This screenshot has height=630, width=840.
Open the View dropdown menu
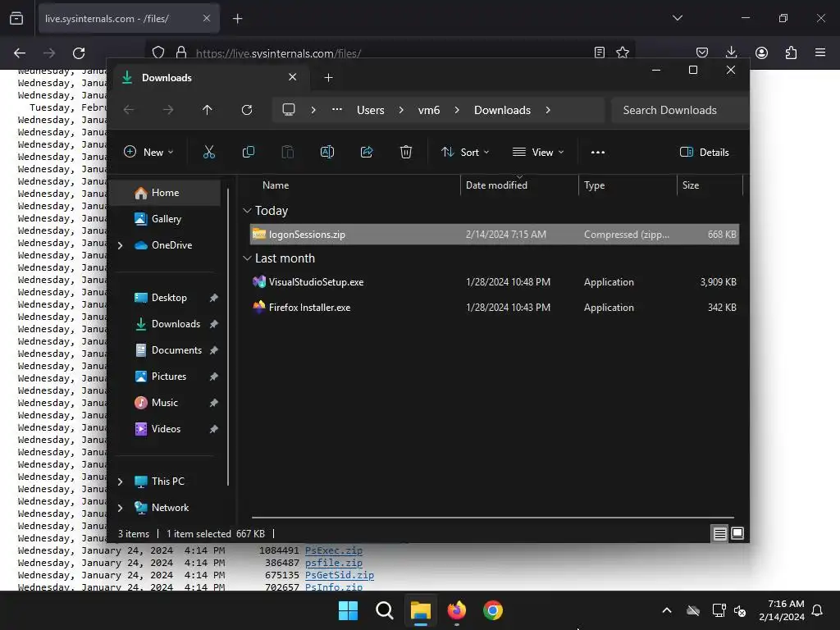[x=538, y=152]
